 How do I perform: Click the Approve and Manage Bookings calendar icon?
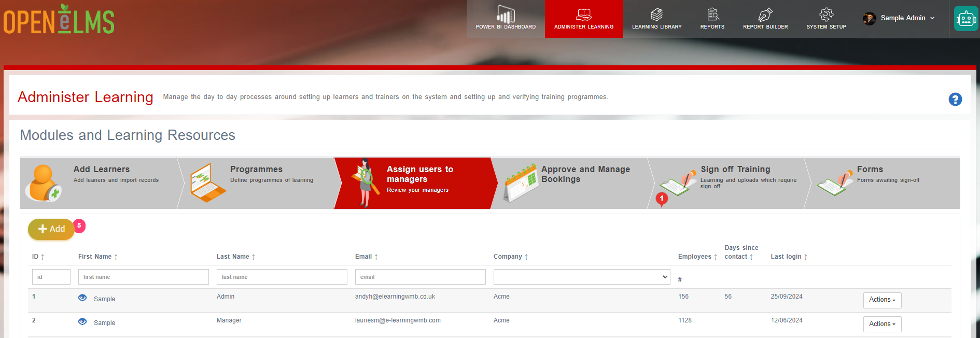pyautogui.click(x=520, y=183)
